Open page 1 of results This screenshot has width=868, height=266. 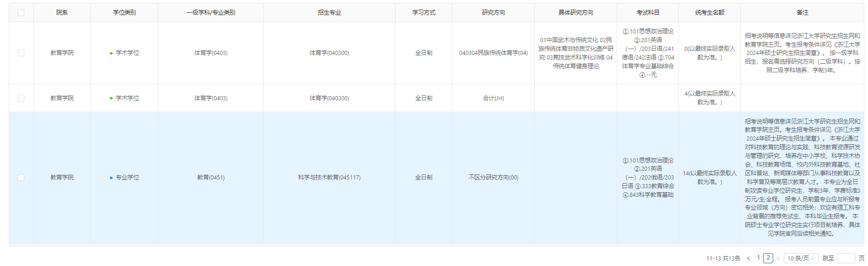759,258
